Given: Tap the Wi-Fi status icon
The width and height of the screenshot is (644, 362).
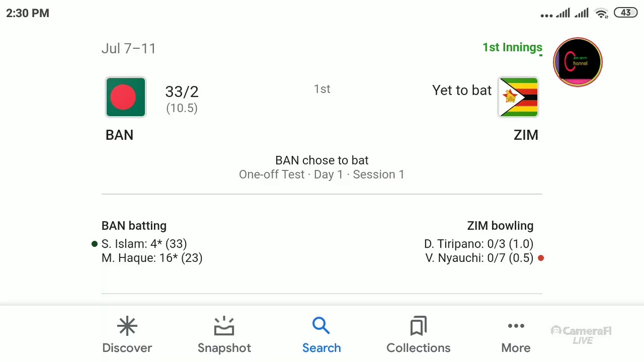Looking at the screenshot, I should click(601, 14).
